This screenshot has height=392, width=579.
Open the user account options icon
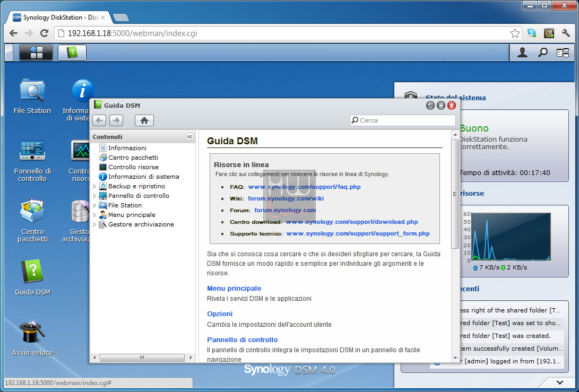522,53
